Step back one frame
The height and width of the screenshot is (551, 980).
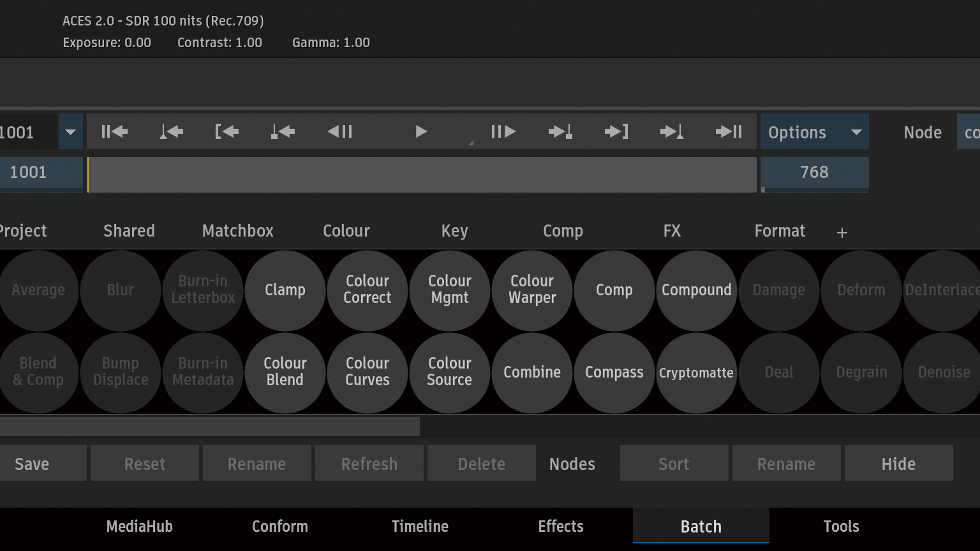pyautogui.click(x=340, y=132)
